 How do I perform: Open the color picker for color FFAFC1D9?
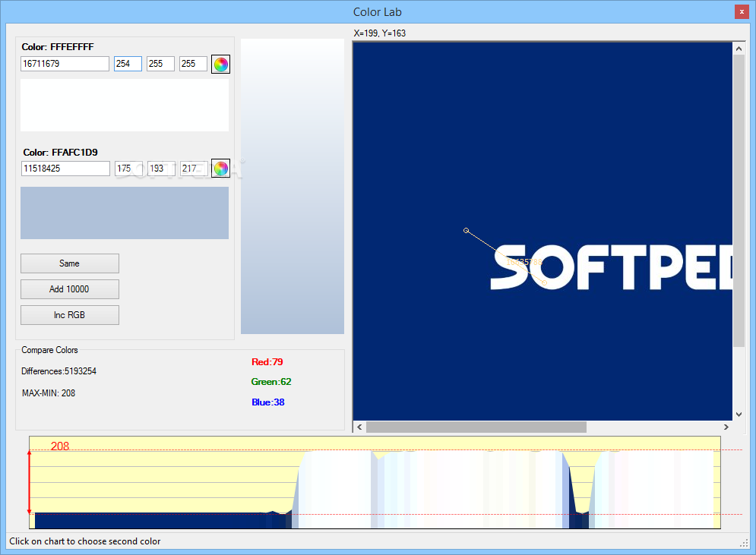pyautogui.click(x=221, y=169)
